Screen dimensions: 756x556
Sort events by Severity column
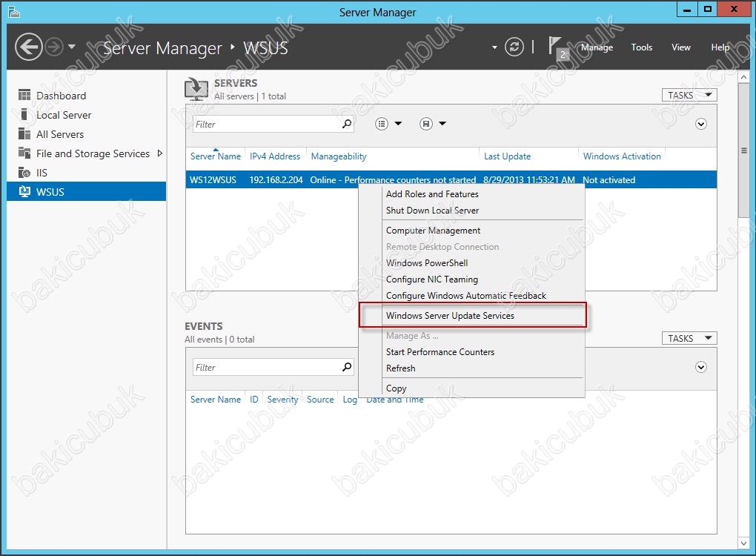pos(282,400)
